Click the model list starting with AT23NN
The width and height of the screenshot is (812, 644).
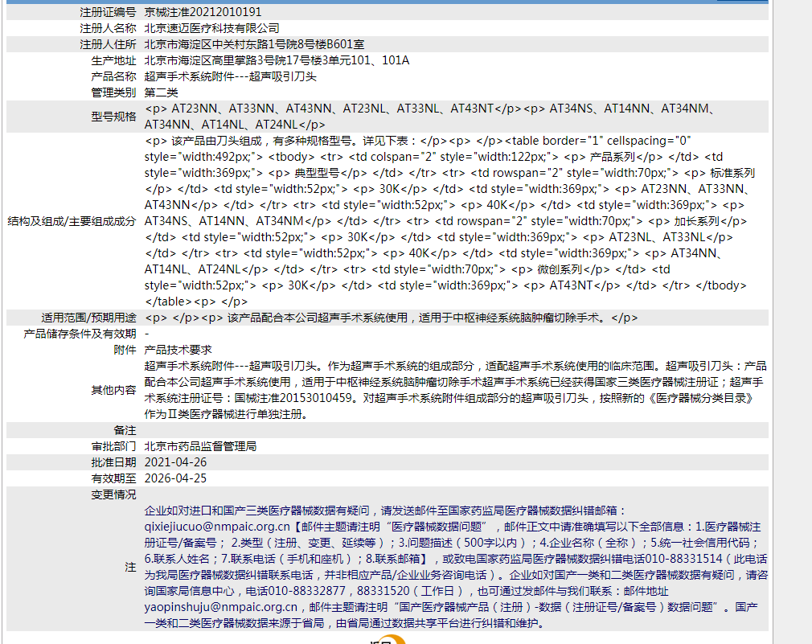coord(430,117)
